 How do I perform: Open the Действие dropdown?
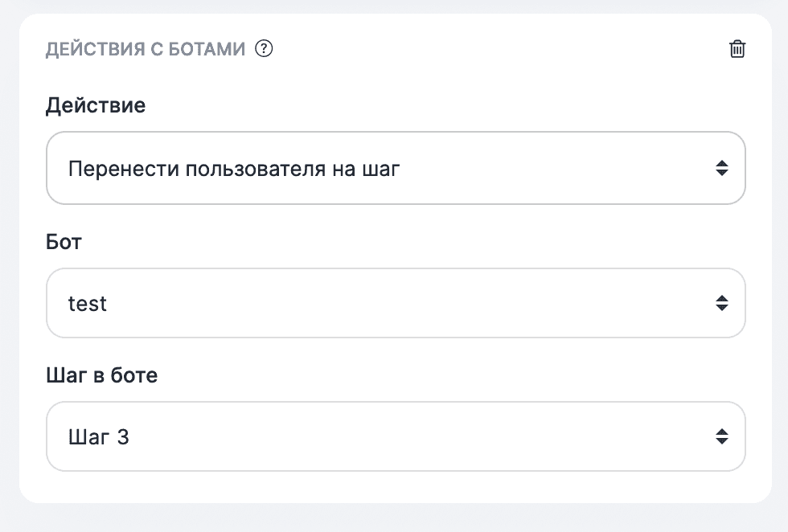point(396,168)
